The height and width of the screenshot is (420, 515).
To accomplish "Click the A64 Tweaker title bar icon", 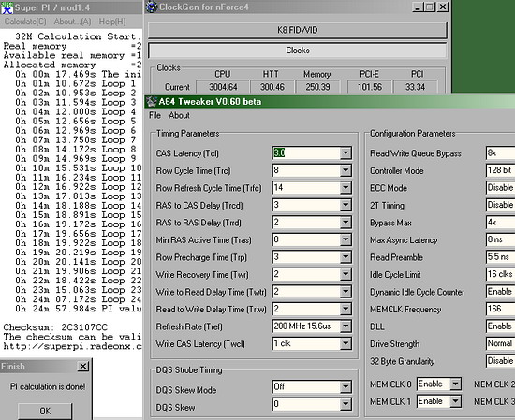I will [152, 101].
